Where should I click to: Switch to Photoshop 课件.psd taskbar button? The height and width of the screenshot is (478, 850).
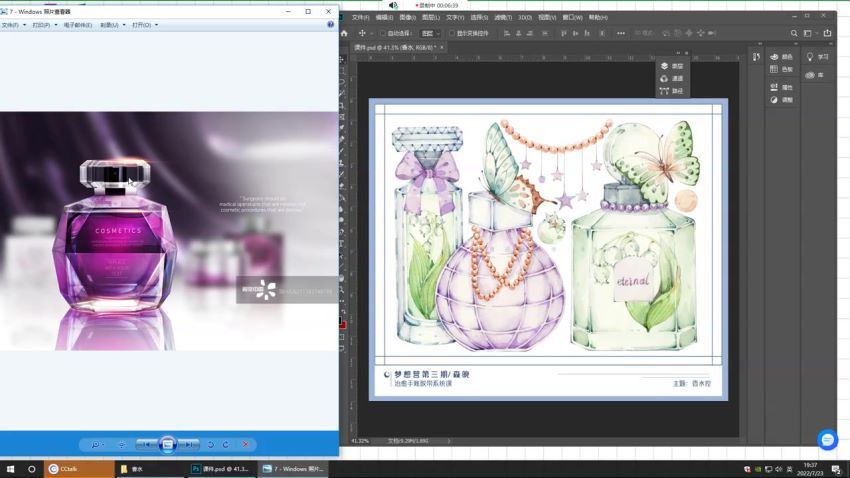222,469
